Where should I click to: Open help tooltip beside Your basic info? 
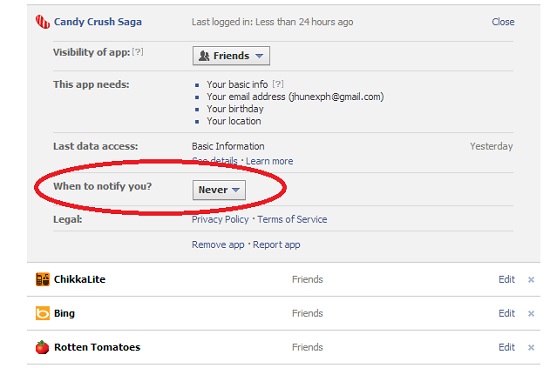[x=278, y=84]
